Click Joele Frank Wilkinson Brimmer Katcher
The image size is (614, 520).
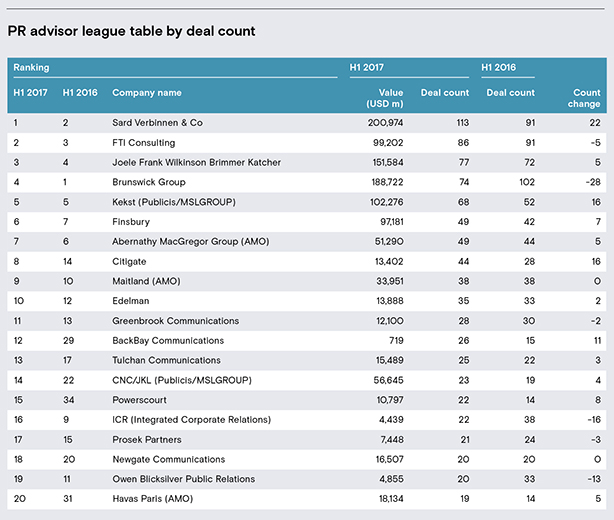coord(197,162)
